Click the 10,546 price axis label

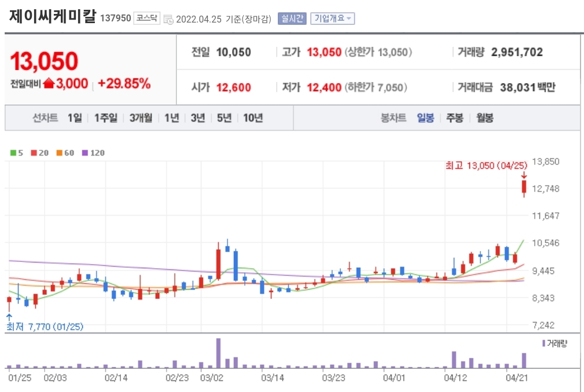pyautogui.click(x=546, y=243)
